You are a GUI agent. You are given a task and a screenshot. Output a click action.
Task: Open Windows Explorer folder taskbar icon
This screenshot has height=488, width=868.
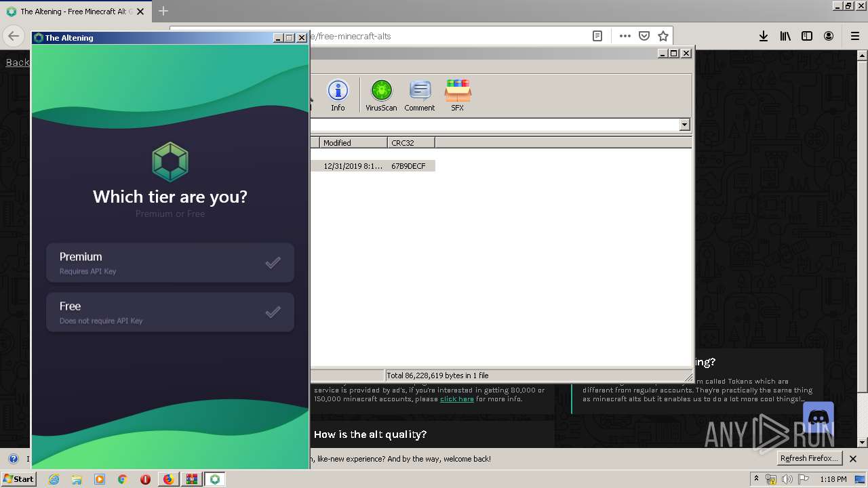pos(77,479)
